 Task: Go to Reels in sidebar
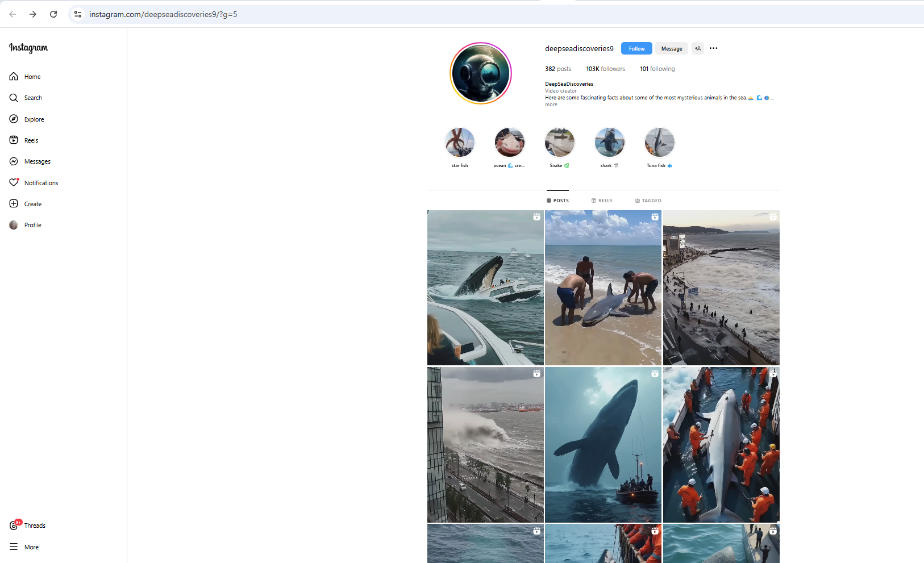click(14, 140)
